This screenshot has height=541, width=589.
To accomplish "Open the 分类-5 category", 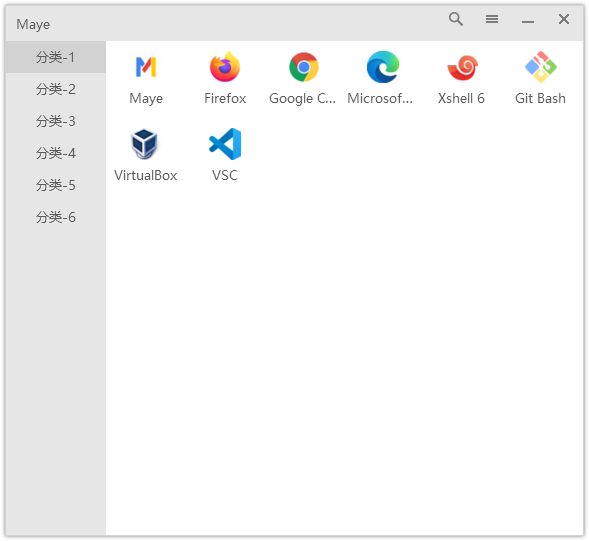I will tap(56, 185).
